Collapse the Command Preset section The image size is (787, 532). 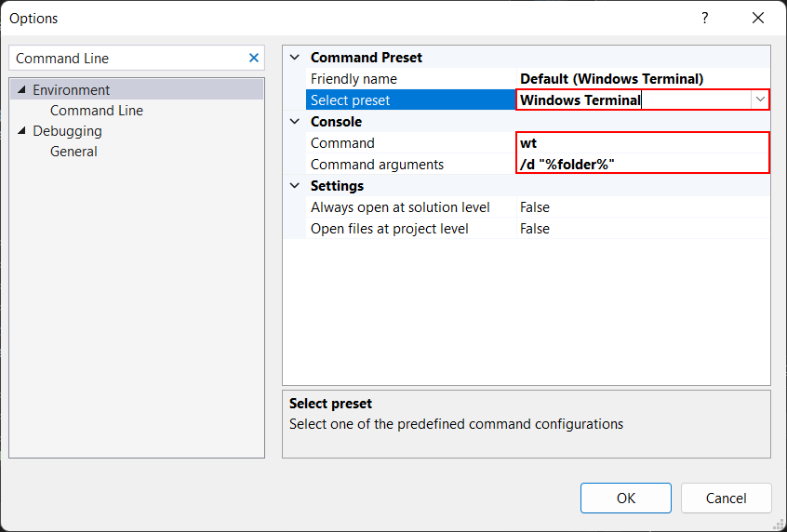coord(295,58)
